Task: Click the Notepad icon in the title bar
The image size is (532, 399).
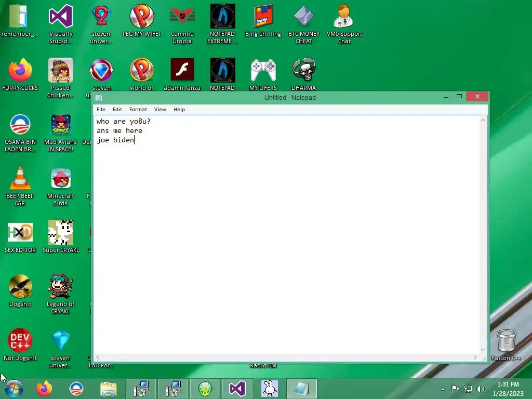Action: pos(99,98)
